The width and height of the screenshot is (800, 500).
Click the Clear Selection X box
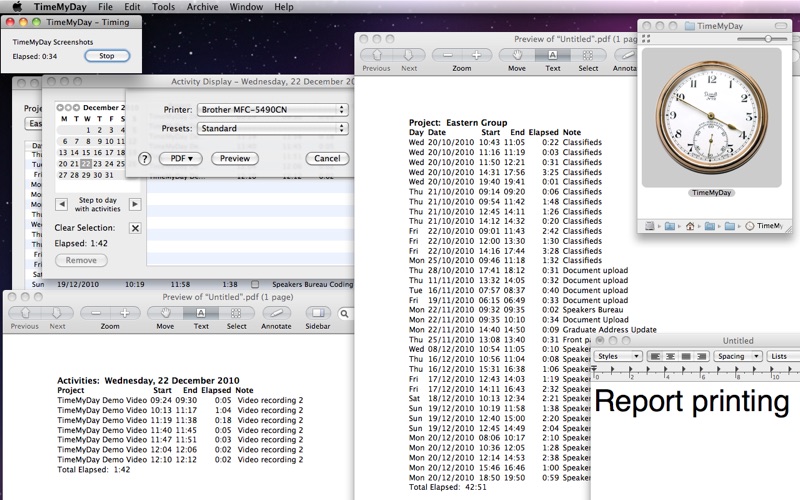pos(135,228)
